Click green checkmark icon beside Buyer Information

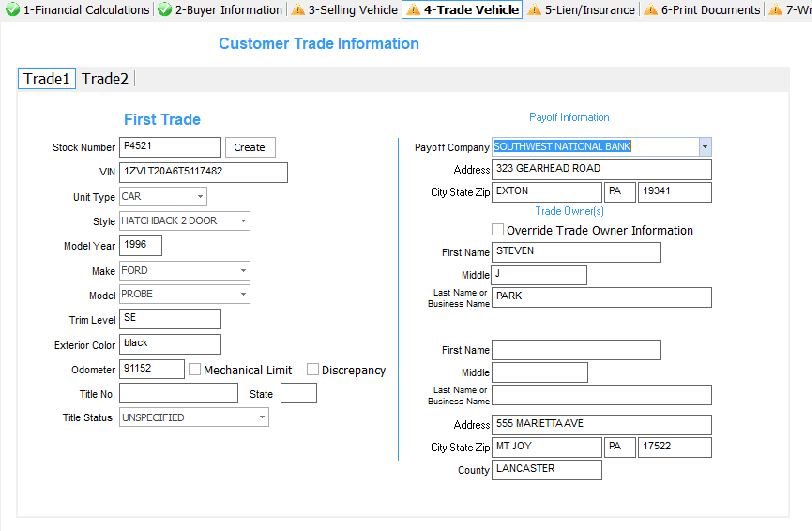pos(165,10)
